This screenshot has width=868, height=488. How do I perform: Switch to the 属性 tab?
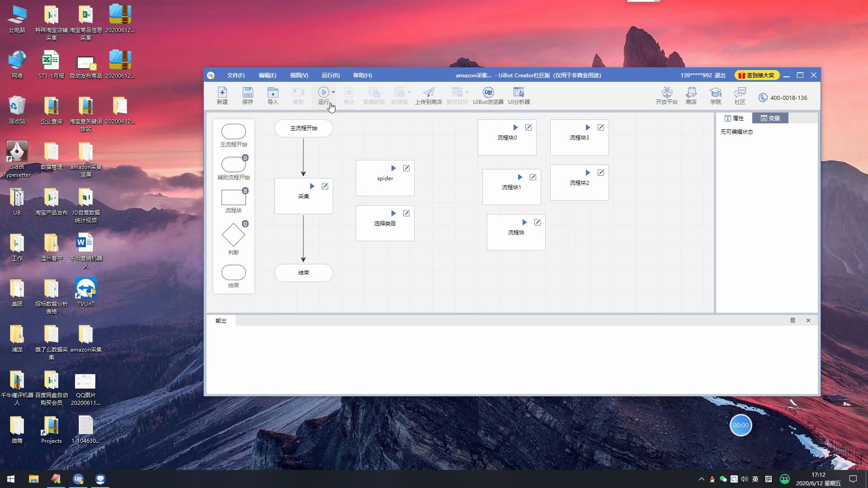(x=734, y=118)
